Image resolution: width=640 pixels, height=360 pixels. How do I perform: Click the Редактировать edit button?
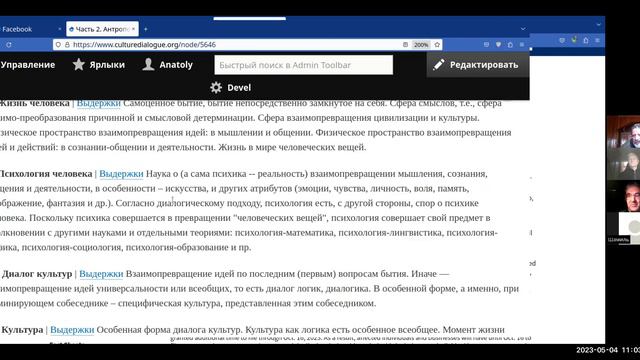(478, 64)
